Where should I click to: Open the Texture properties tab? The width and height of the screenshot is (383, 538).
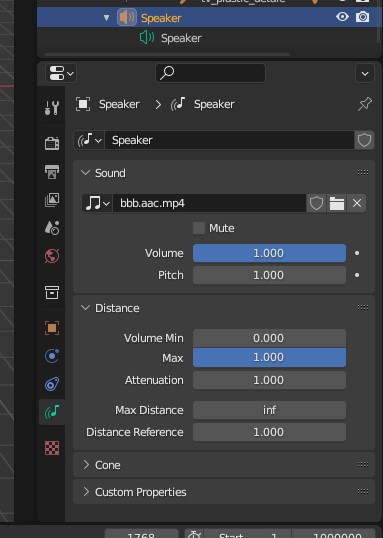pyautogui.click(x=52, y=448)
